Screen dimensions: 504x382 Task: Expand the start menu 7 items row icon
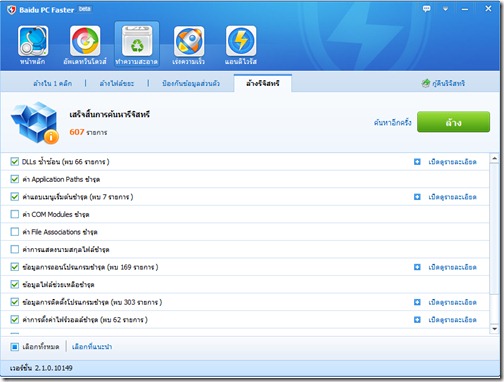(x=417, y=197)
